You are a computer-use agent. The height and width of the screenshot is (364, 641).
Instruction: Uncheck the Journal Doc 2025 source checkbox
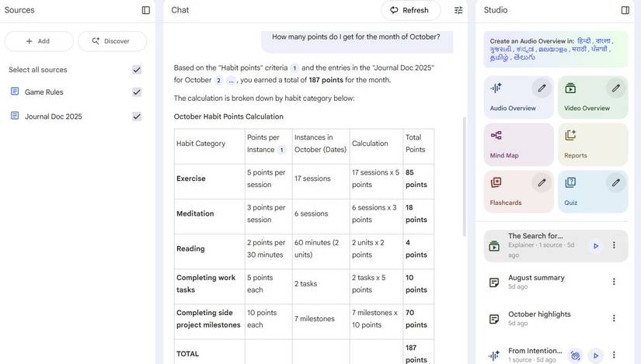point(137,116)
